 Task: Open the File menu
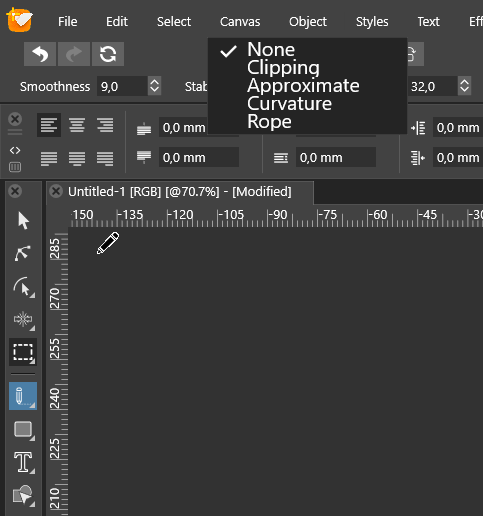click(68, 22)
